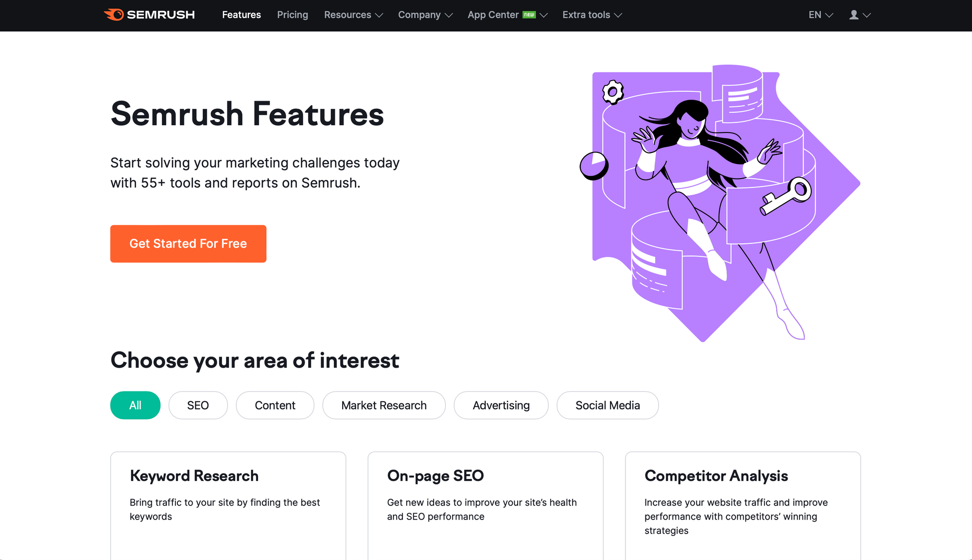The height and width of the screenshot is (560, 972).
Task: Select the Features menu item
Action: pos(242,15)
